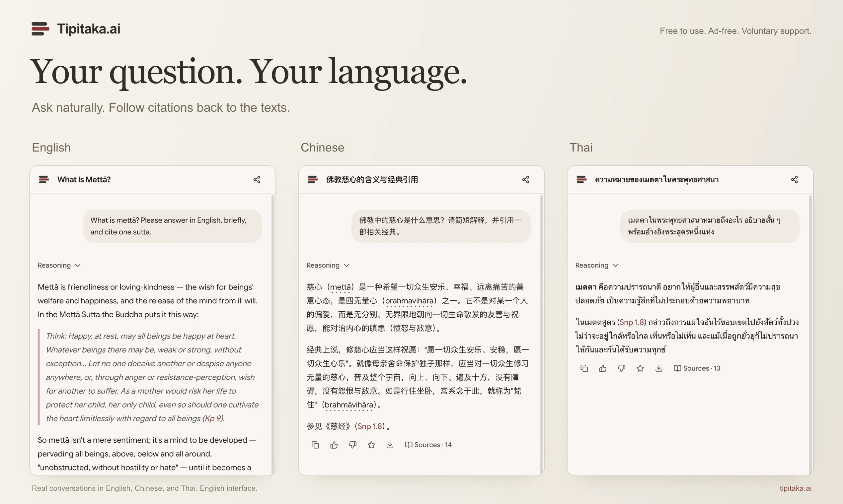Share the What Is Mettā? conversation
Viewport: 843px width, 504px height.
pos(257,180)
